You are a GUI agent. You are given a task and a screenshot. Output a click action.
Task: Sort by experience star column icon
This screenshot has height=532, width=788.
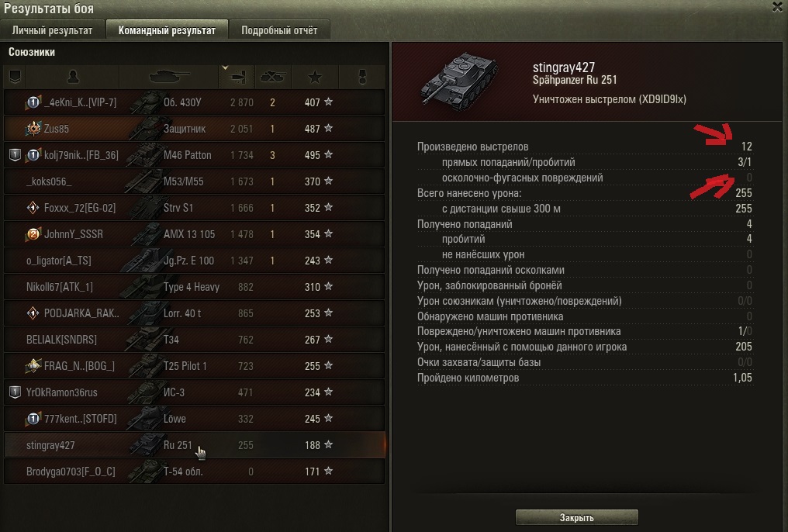pyautogui.click(x=315, y=77)
